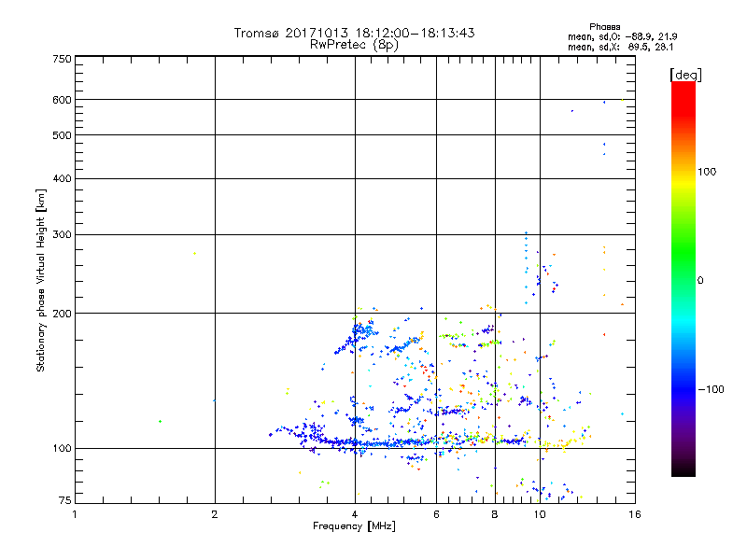The width and height of the screenshot is (747, 560).
Task: Click the y-axis tick label '600'
Action: [62, 100]
